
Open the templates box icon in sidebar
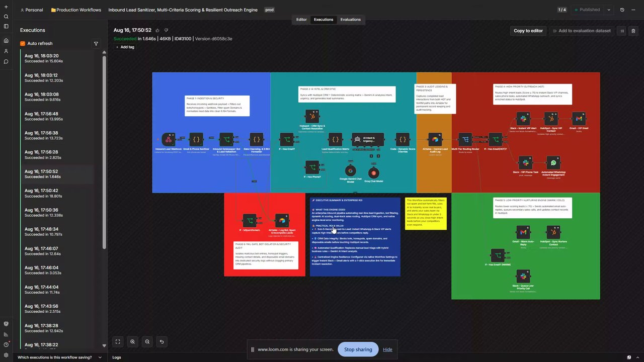point(6,324)
